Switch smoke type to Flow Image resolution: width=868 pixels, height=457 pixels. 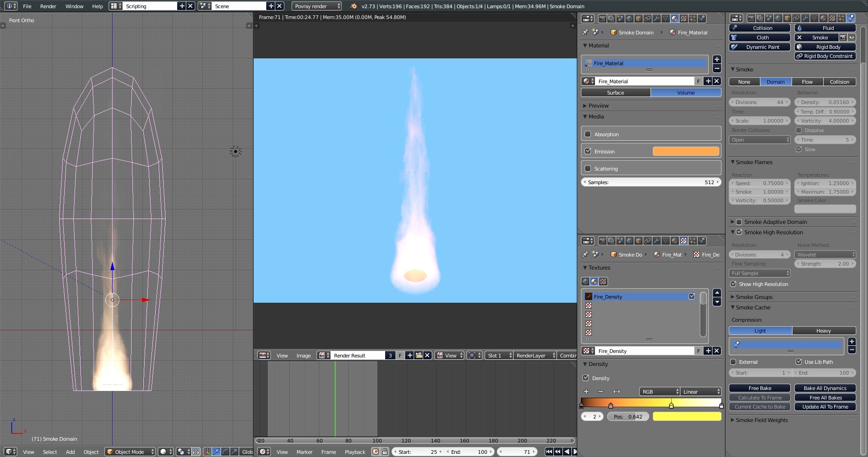pos(807,82)
